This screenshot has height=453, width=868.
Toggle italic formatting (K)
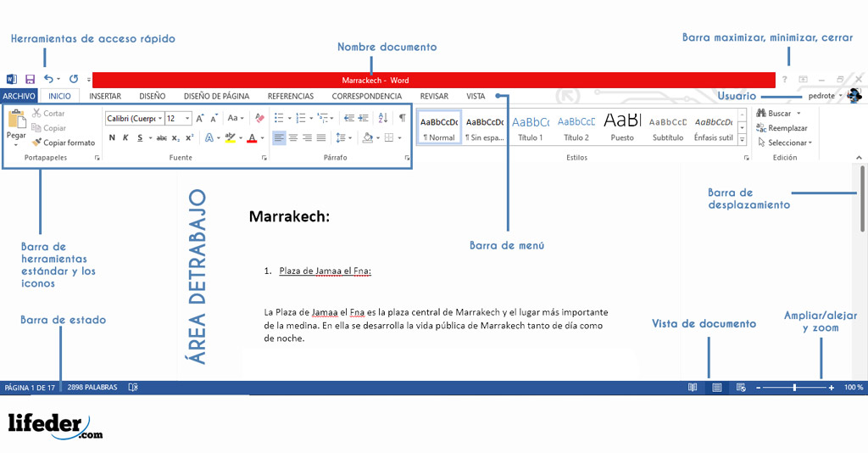click(125, 137)
